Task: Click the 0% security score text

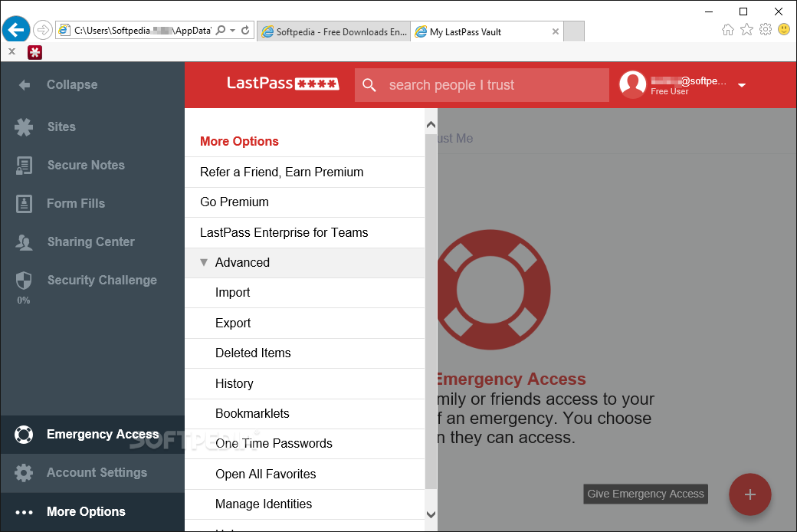Action: pos(24,300)
